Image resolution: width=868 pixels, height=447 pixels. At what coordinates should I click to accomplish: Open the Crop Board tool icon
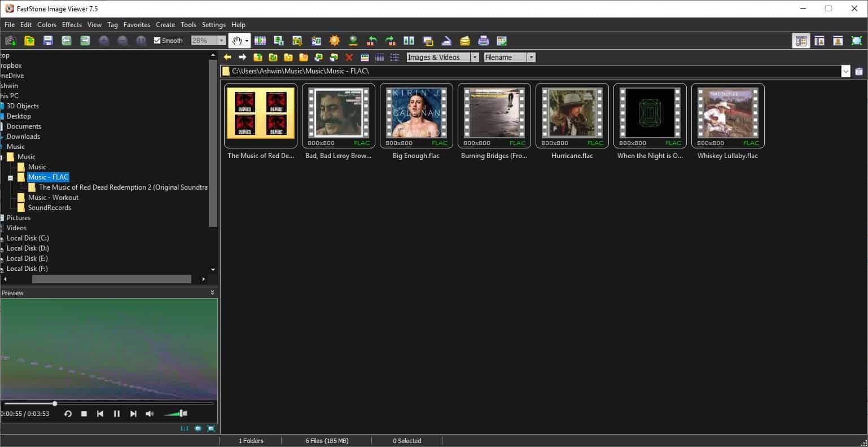click(x=297, y=41)
